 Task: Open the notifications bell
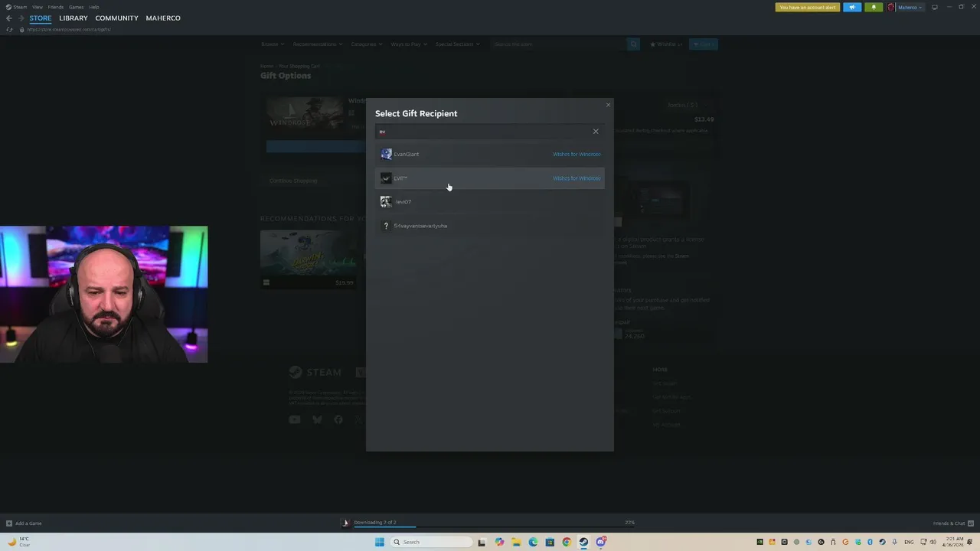pos(874,7)
